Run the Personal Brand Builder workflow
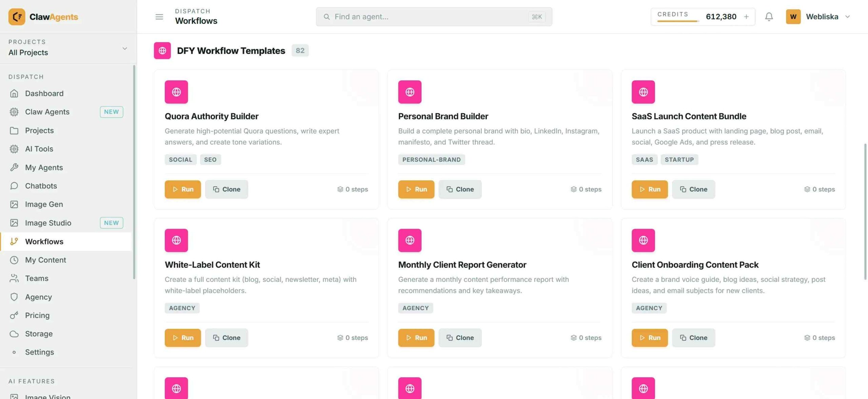868x399 pixels. (416, 189)
